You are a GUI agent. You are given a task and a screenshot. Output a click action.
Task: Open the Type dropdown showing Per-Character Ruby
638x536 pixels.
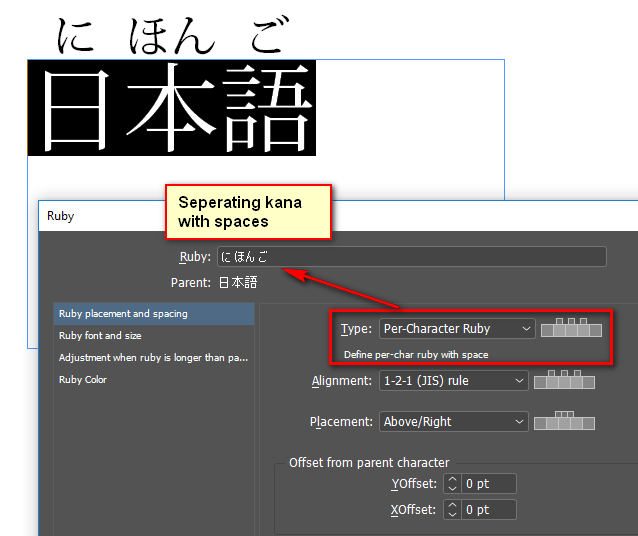(x=457, y=328)
